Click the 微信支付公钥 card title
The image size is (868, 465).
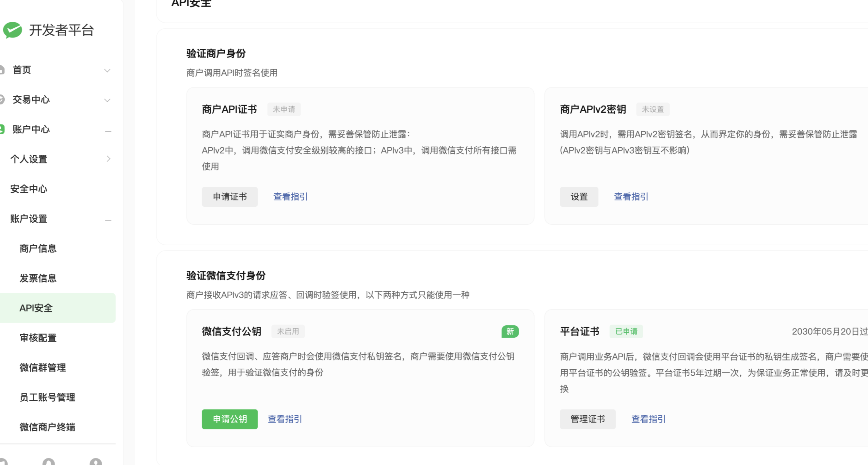[232, 331]
